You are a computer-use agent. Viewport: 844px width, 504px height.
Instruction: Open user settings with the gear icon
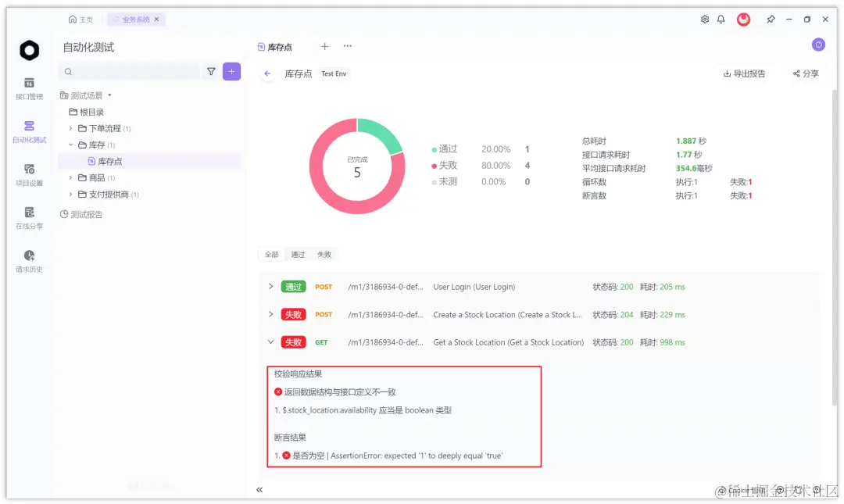tap(704, 19)
